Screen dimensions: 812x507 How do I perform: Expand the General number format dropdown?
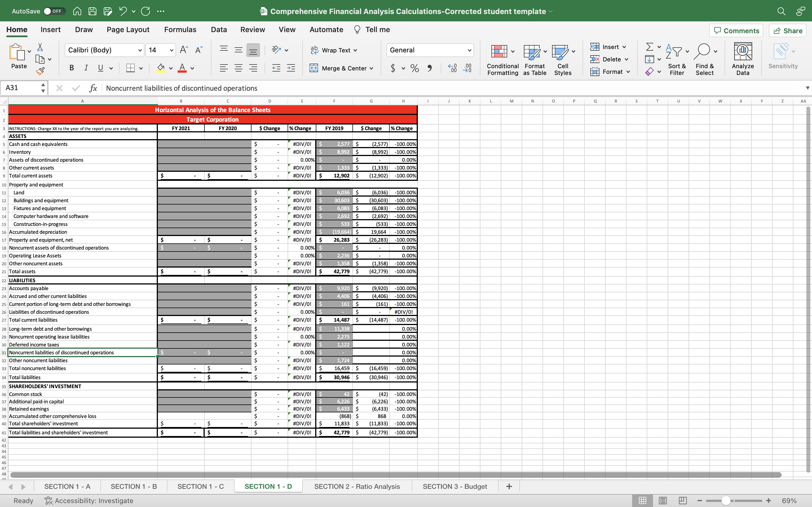pyautogui.click(x=469, y=50)
